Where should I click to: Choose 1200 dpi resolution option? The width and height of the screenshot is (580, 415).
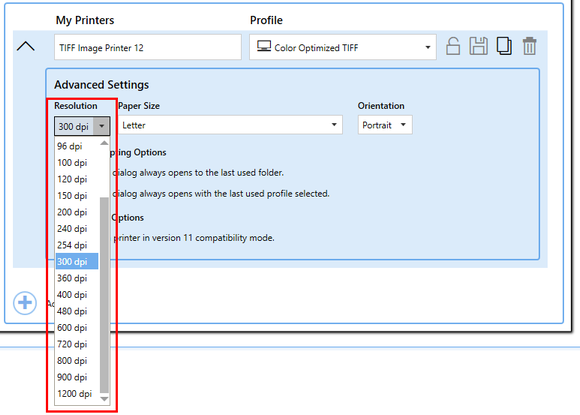pos(77,394)
